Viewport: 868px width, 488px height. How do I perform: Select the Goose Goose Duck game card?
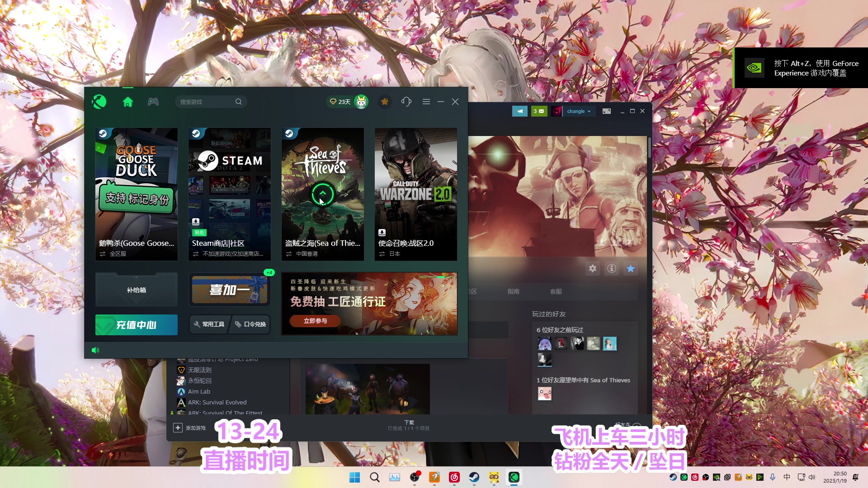click(x=137, y=194)
